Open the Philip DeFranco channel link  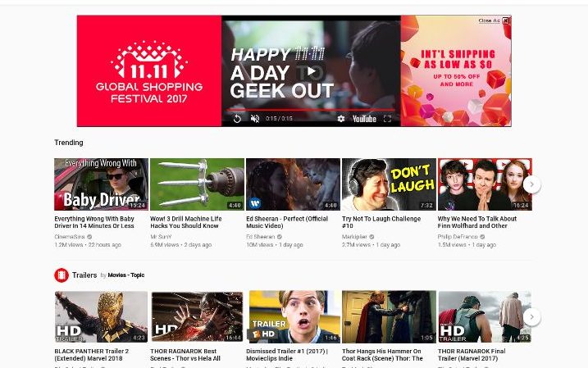[x=458, y=237]
